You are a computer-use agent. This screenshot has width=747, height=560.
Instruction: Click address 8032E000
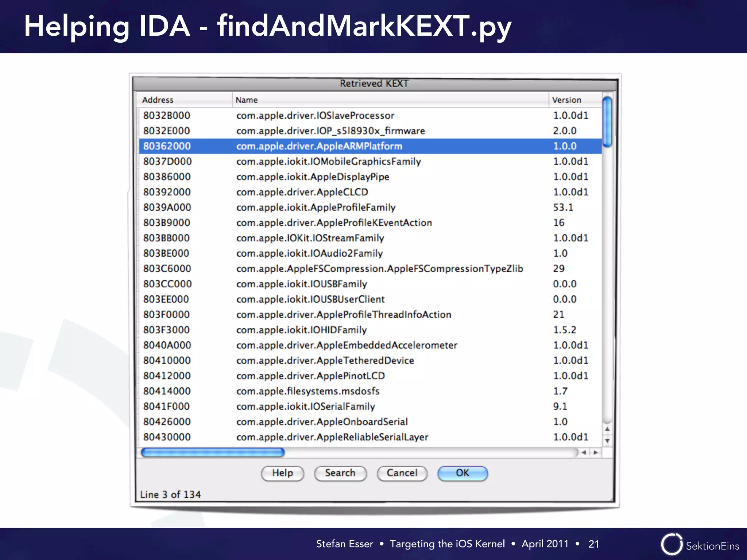pos(167,131)
